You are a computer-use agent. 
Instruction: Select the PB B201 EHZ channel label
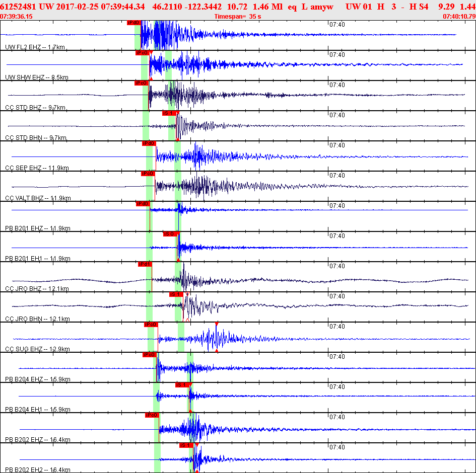(37, 228)
